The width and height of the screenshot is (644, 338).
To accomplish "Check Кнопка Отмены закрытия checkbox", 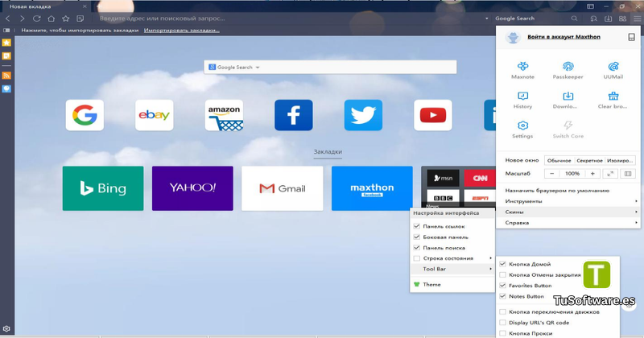I will click(x=502, y=274).
